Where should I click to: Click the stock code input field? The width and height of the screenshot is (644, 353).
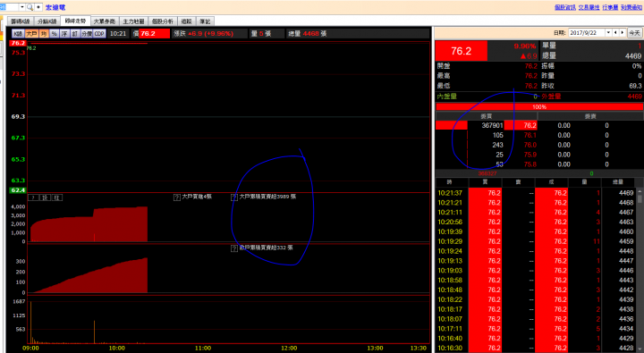pos(9,7)
